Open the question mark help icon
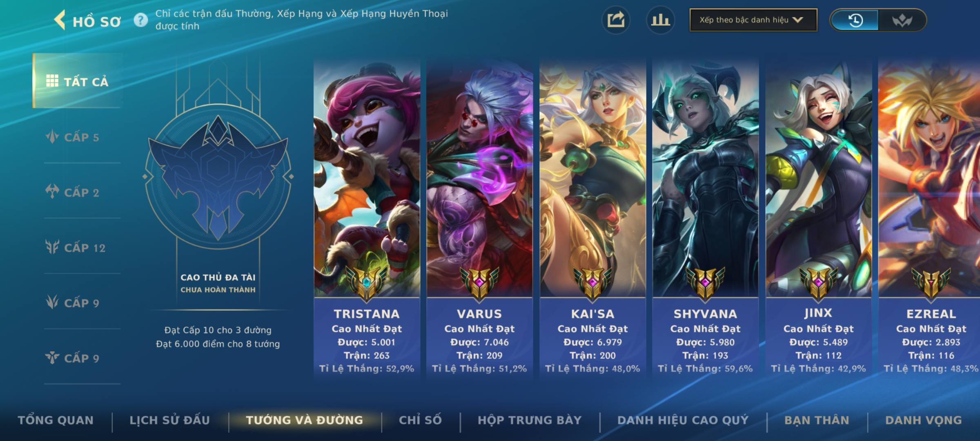 click(141, 20)
